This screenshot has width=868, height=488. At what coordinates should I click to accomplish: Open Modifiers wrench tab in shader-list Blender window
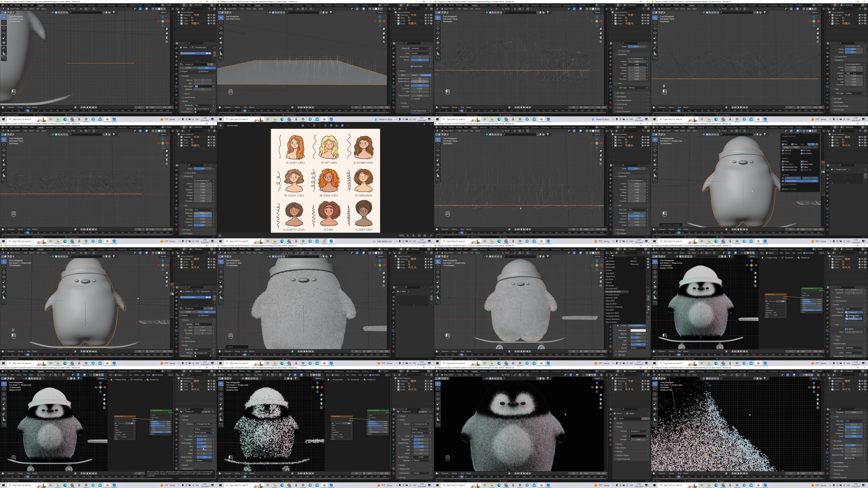coord(611,327)
